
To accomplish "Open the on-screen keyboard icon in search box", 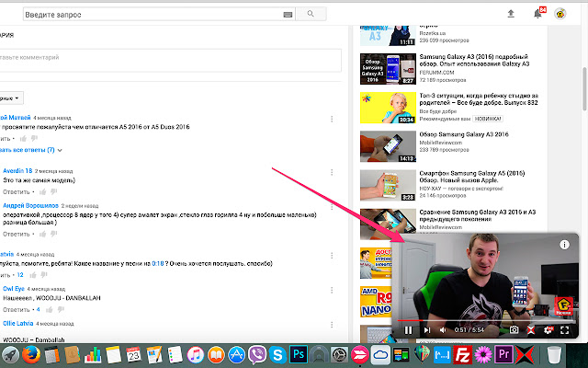I will click(x=288, y=15).
